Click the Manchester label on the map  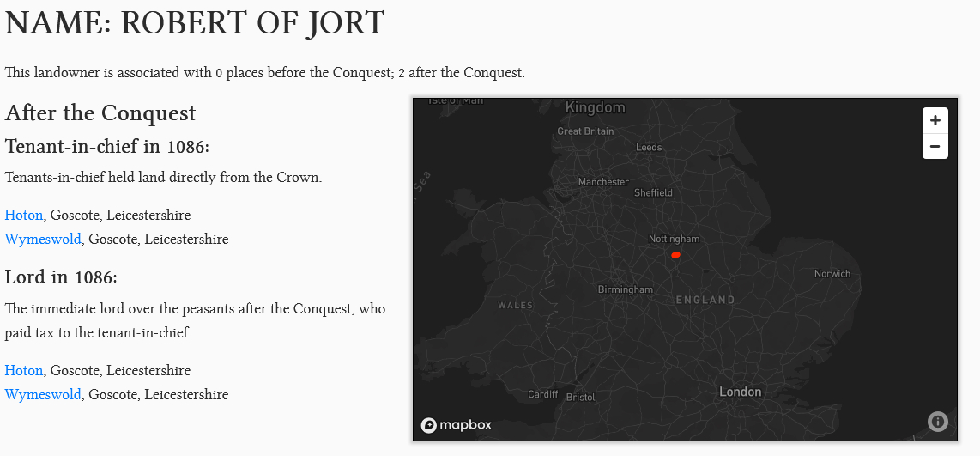(603, 182)
